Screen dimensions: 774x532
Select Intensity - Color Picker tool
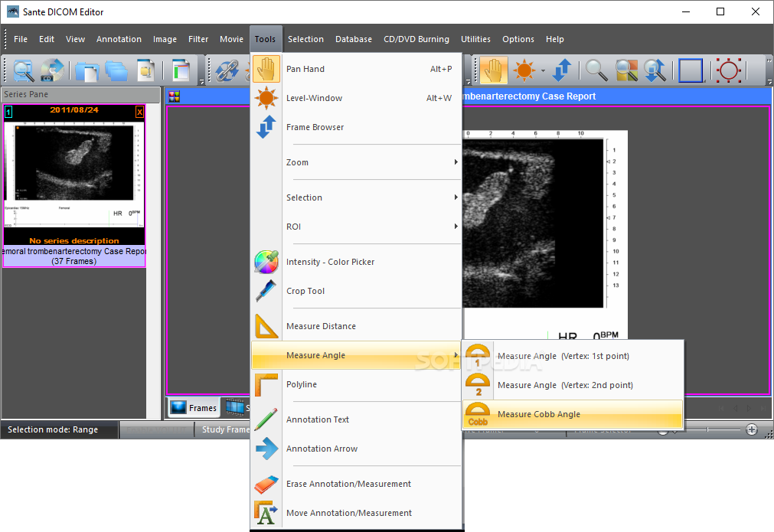(357, 262)
